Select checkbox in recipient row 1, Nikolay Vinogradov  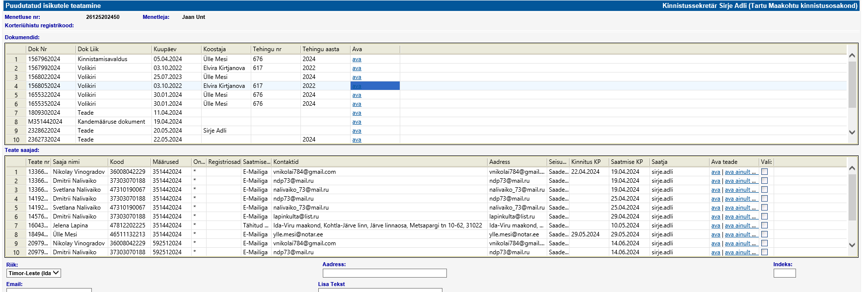pos(764,172)
